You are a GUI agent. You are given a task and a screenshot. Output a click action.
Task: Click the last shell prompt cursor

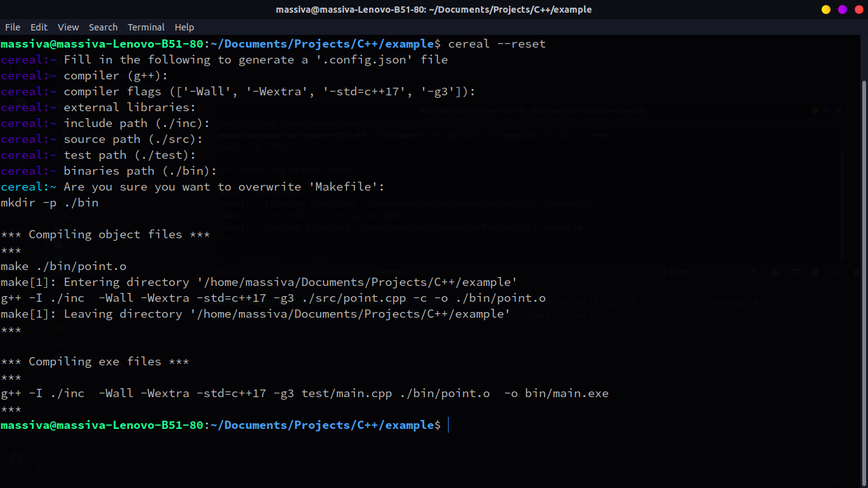coord(449,425)
